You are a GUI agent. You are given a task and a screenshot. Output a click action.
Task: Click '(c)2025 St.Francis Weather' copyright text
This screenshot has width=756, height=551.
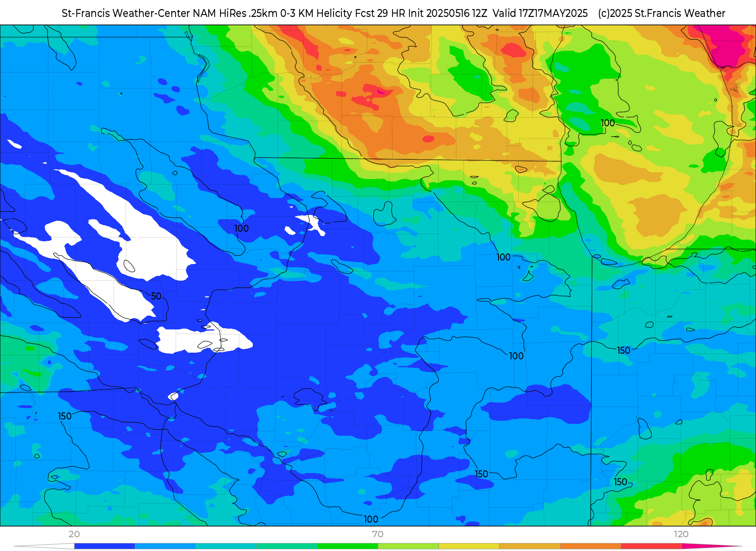click(x=661, y=13)
